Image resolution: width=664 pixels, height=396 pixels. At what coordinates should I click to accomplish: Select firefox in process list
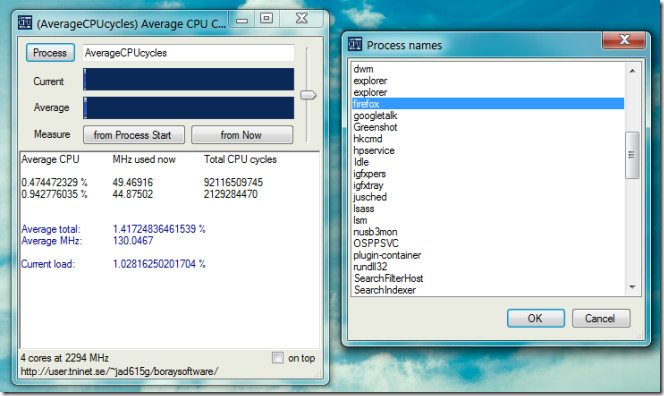488,104
